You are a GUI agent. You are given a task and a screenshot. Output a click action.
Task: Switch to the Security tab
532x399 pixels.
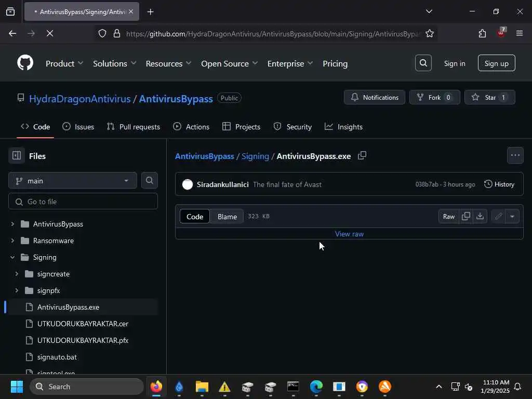(292, 127)
